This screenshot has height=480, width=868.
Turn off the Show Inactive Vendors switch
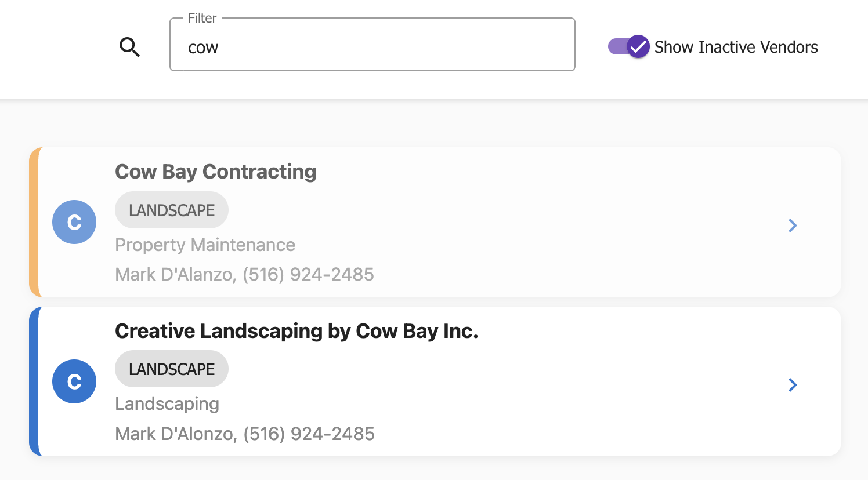click(629, 46)
